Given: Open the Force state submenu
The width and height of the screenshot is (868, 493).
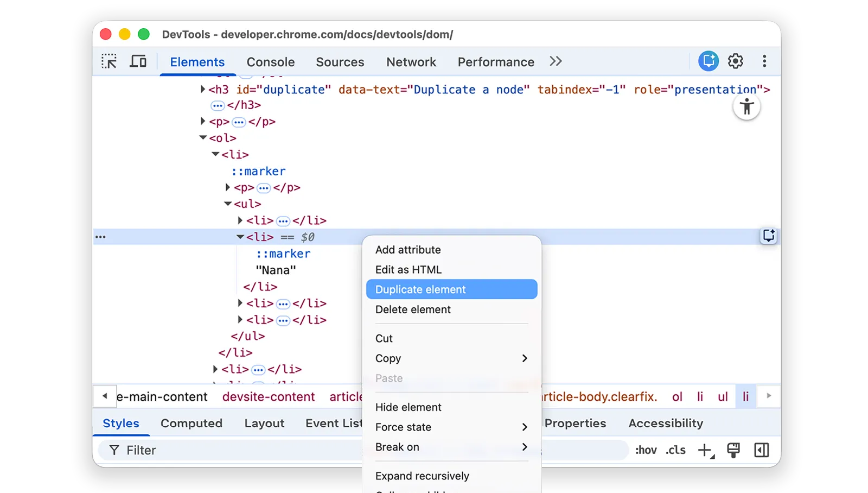Looking at the screenshot, I should point(451,427).
